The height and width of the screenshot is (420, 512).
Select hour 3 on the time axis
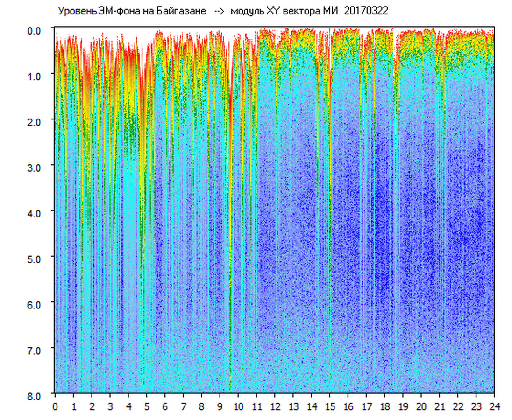pyautogui.click(x=110, y=406)
